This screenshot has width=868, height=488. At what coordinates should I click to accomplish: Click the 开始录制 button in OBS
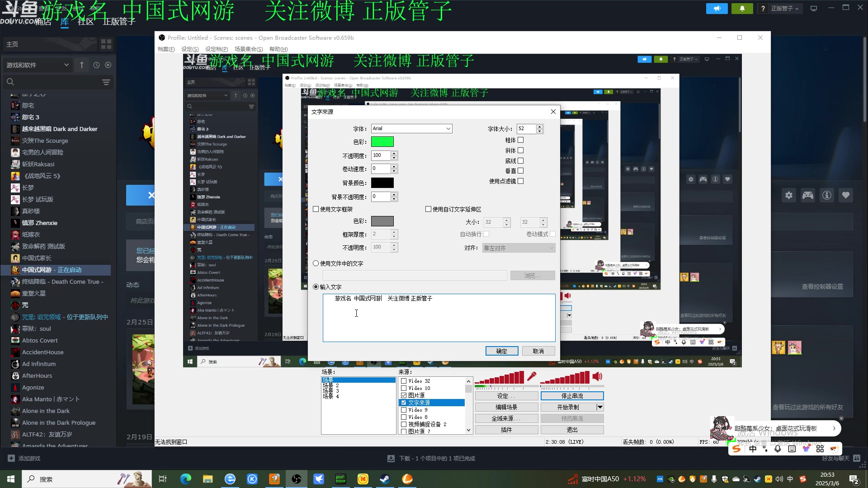pos(568,407)
